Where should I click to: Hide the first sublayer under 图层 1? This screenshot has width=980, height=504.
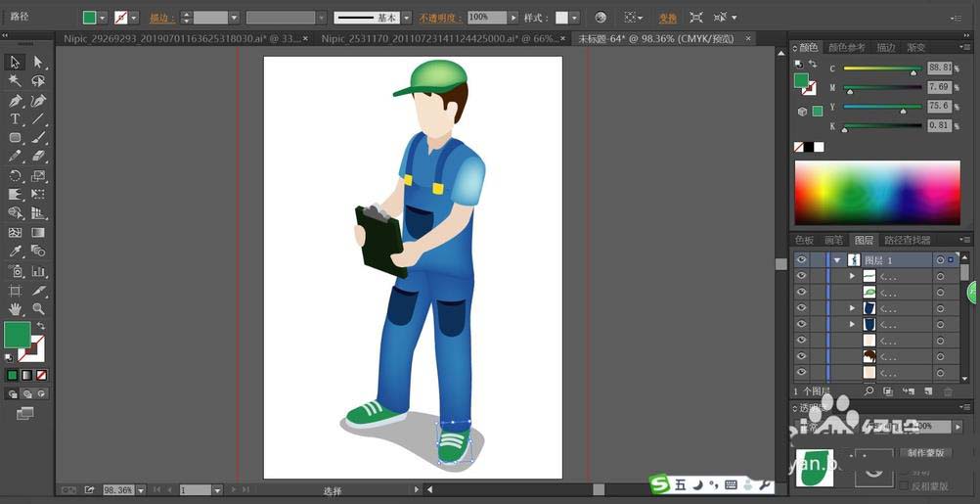[x=801, y=276]
